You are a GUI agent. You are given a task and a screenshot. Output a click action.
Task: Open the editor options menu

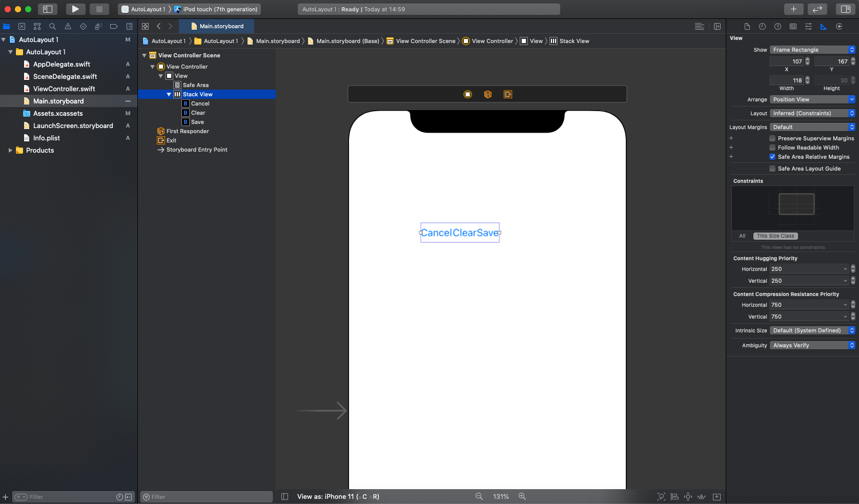coord(700,26)
